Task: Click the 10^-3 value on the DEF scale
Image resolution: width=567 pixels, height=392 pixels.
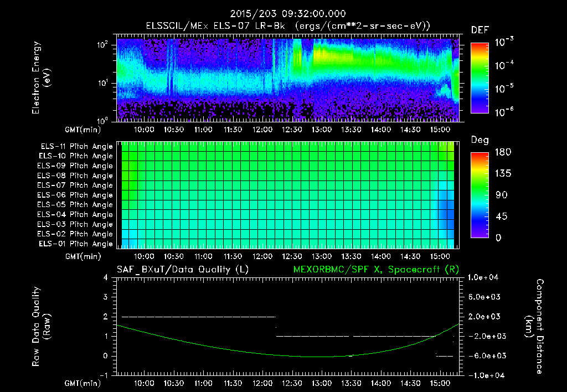Action: point(504,42)
